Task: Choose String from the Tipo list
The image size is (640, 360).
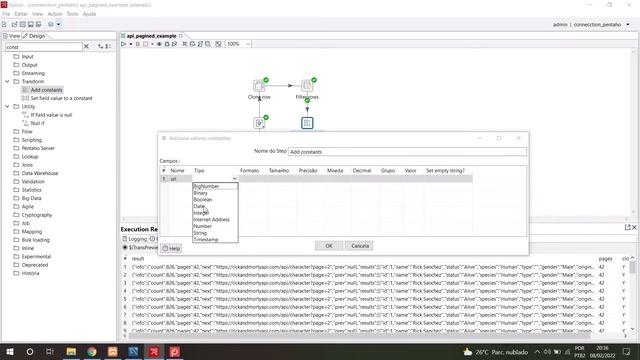Action: click(215, 233)
